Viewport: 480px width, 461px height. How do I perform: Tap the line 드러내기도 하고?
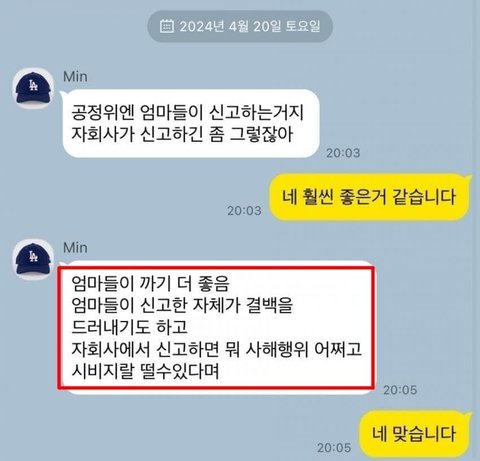point(129,327)
